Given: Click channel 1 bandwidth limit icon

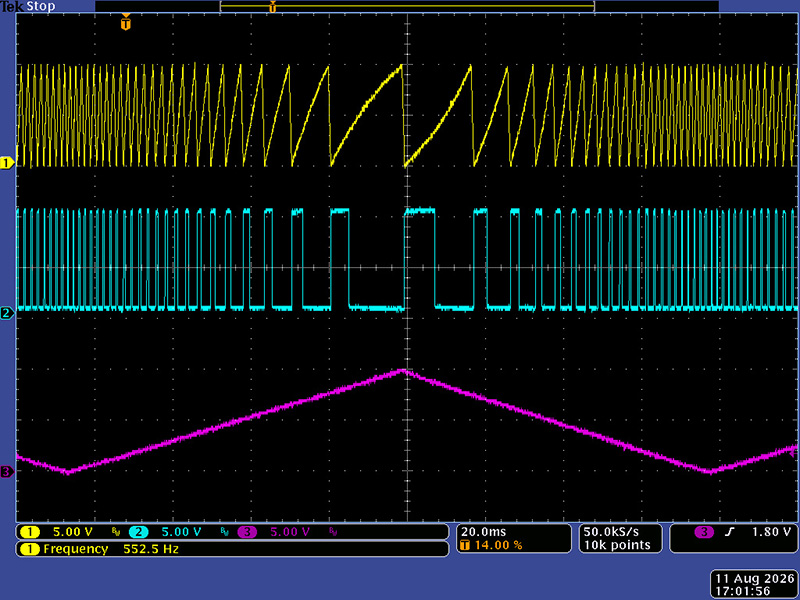Looking at the screenshot, I should tap(116, 532).
